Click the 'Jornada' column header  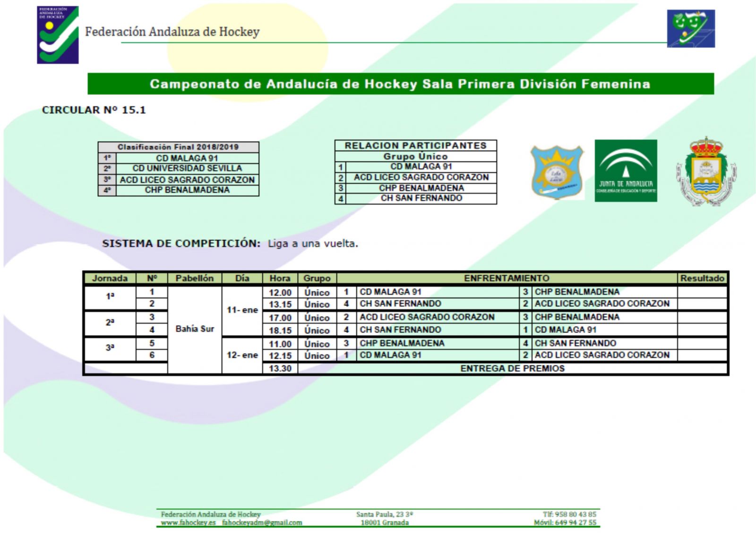[x=110, y=278]
